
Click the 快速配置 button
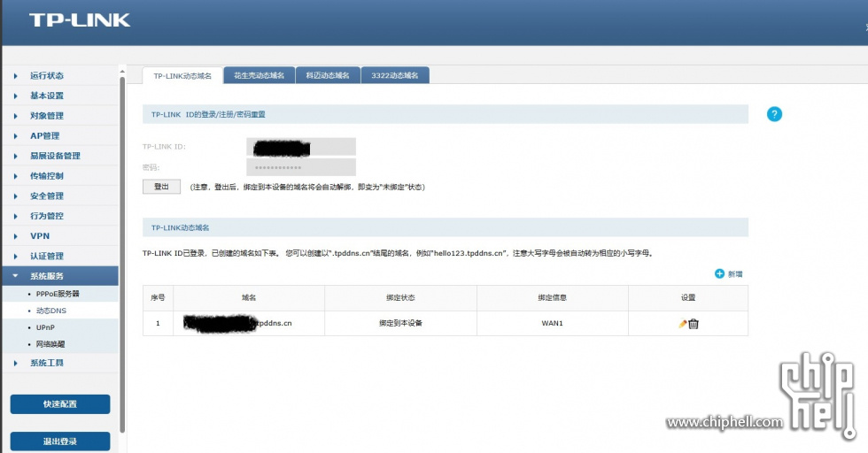60,404
